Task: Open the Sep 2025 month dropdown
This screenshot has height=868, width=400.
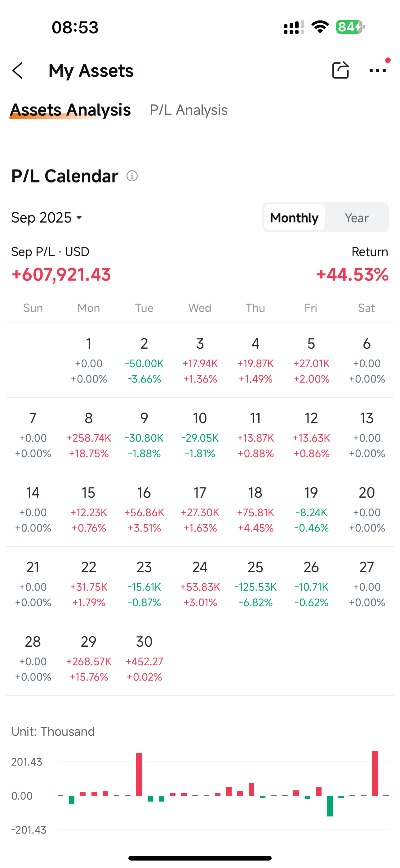Action: pyautogui.click(x=47, y=218)
